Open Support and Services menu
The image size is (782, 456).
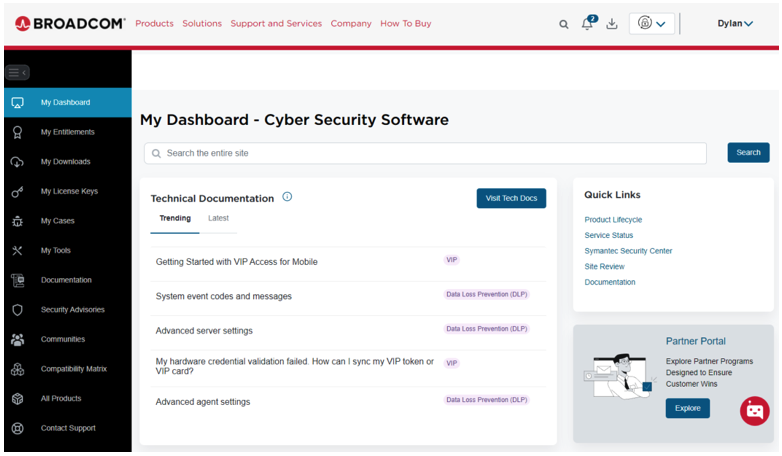coord(276,24)
